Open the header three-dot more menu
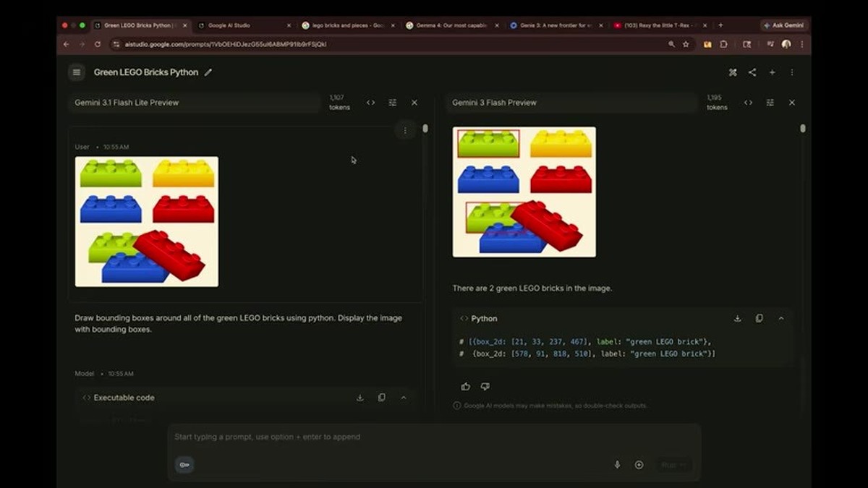This screenshot has width=868, height=488. (792, 72)
